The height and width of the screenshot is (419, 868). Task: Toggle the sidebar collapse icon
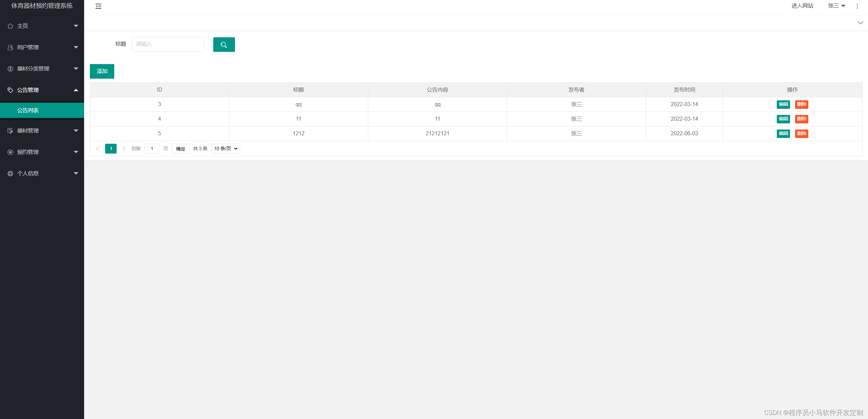[x=98, y=6]
